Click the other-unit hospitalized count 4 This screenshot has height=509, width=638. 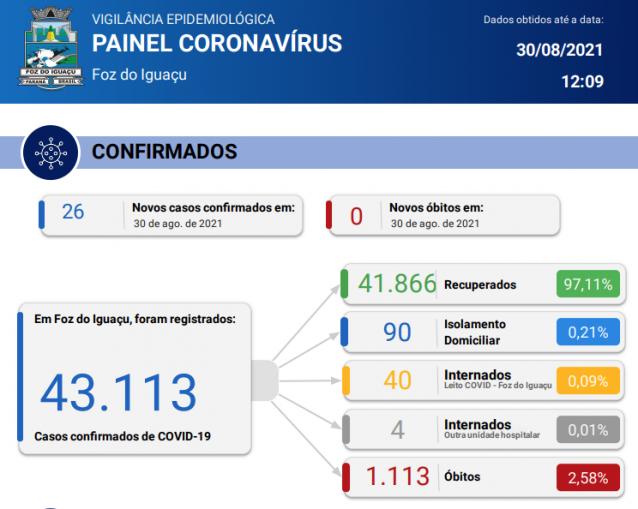coord(398,430)
